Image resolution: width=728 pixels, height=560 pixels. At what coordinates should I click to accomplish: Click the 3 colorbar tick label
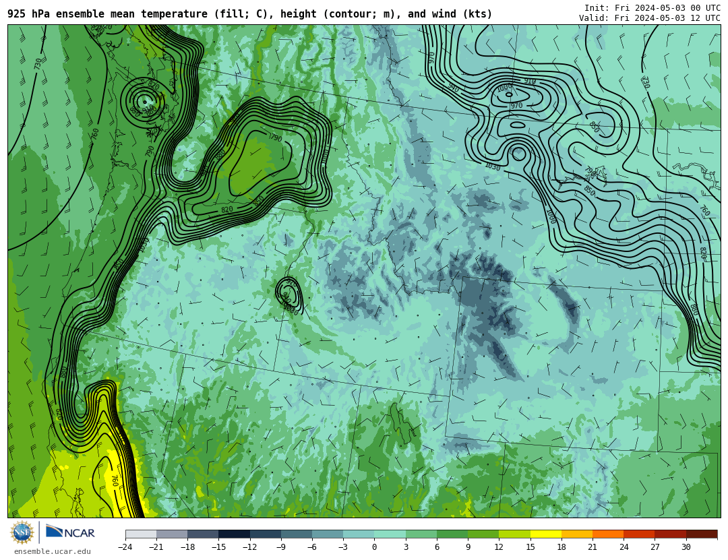coord(406,547)
